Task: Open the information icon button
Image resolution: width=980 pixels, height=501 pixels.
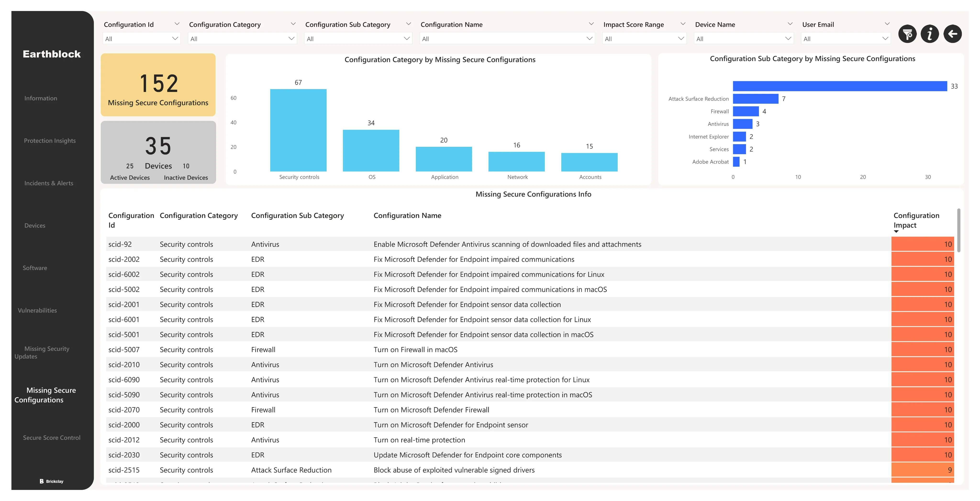Action: tap(930, 34)
